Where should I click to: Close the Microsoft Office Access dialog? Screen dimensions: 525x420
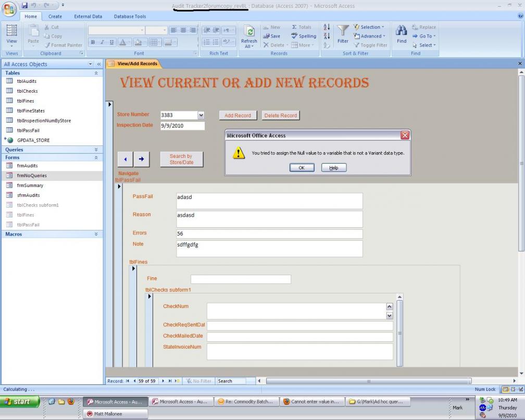click(405, 135)
